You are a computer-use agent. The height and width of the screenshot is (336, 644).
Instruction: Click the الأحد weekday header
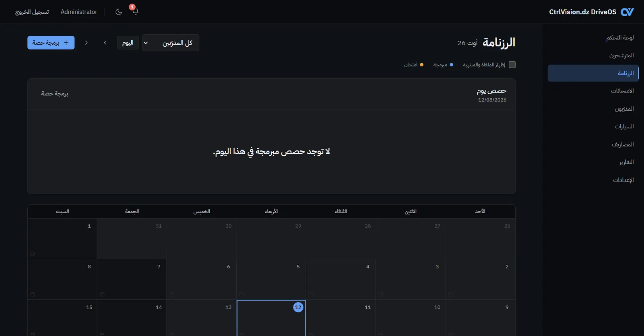480,211
